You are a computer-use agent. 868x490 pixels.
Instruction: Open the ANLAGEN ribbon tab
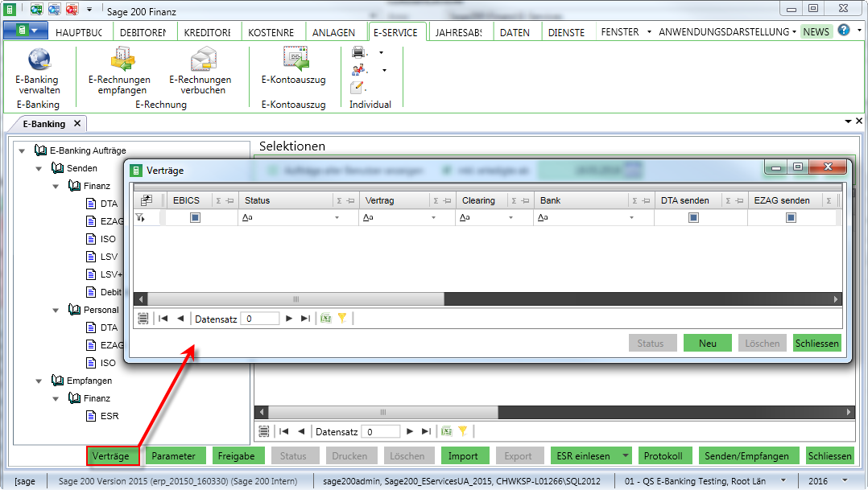tap(333, 32)
